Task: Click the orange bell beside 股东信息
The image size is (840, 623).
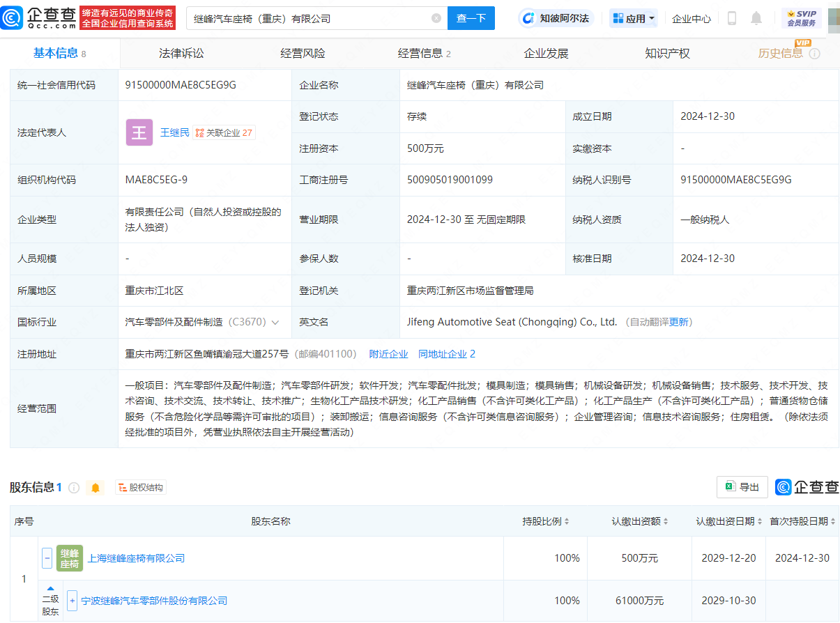Action: pyautogui.click(x=95, y=488)
